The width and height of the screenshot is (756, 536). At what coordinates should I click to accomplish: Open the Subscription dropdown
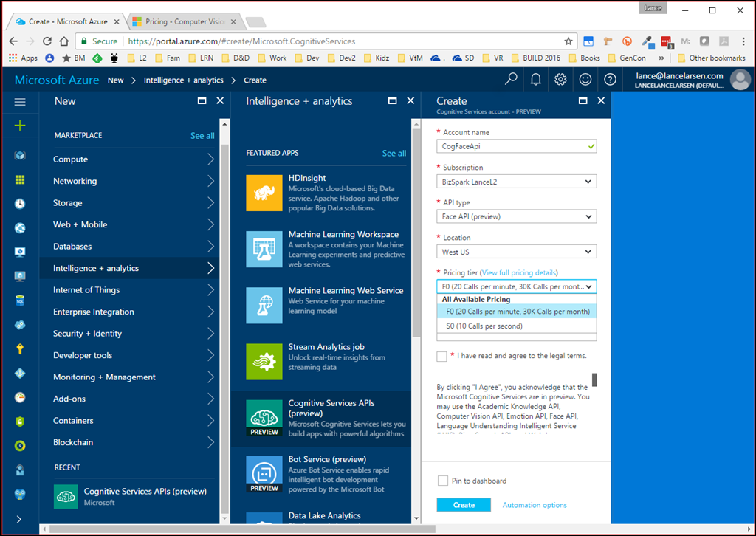[x=516, y=182]
